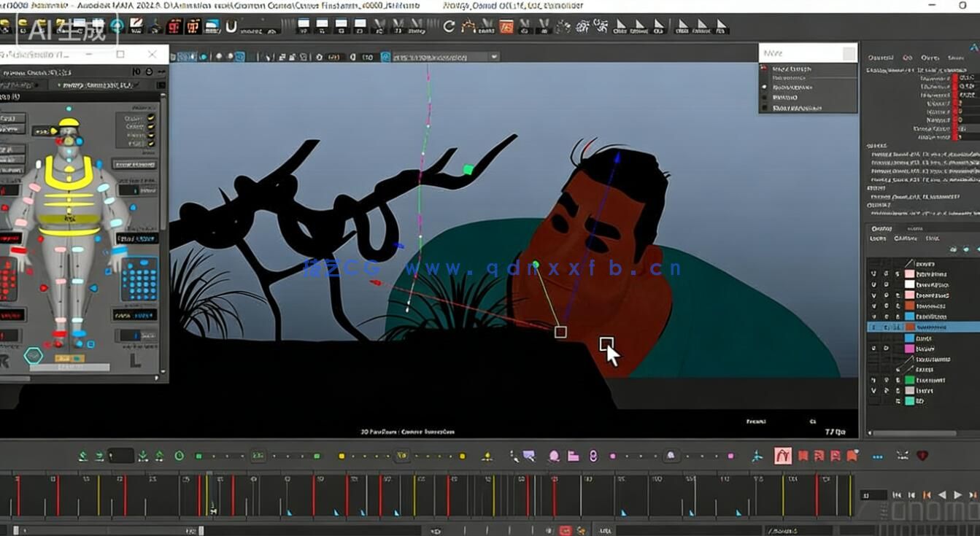Click the U-shaped magnet snap icon
Viewport: 980px width, 536px height.
pyautogui.click(x=231, y=27)
